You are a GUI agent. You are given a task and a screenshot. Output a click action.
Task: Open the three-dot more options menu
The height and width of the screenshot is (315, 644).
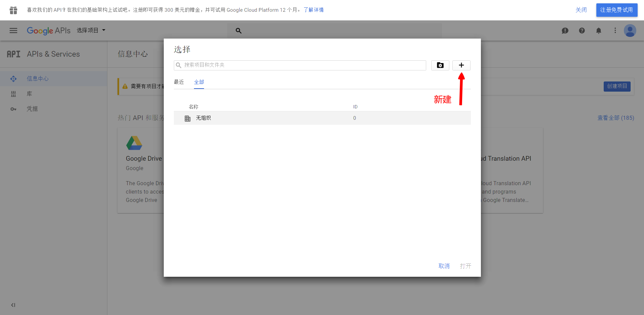615,31
